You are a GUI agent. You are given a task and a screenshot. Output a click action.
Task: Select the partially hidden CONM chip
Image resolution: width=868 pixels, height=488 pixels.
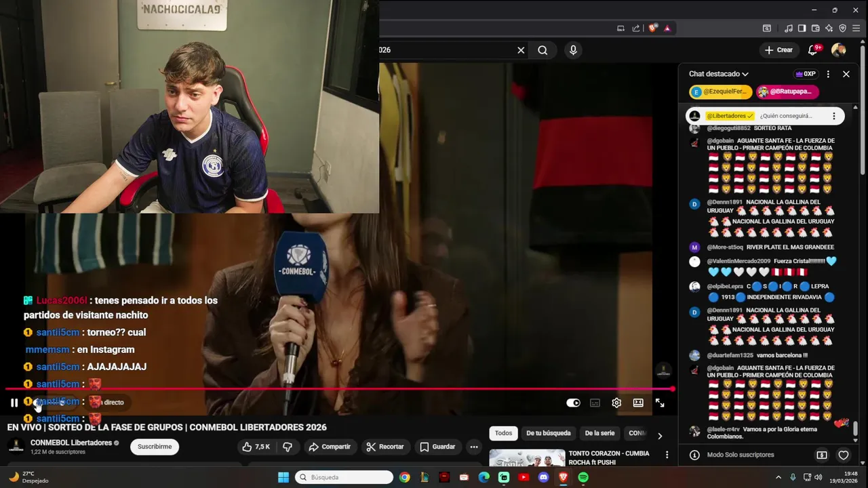point(637,433)
